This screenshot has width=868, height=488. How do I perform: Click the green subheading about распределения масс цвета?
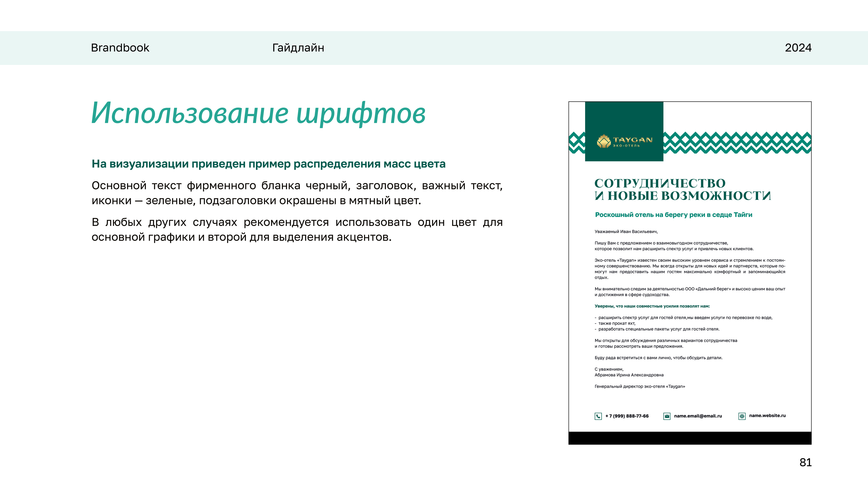pos(268,164)
